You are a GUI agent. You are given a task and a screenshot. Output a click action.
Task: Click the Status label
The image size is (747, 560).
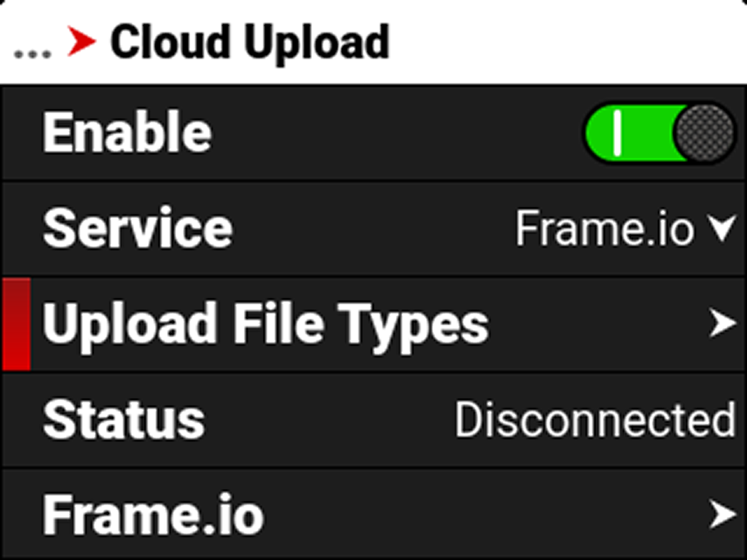click(x=124, y=419)
